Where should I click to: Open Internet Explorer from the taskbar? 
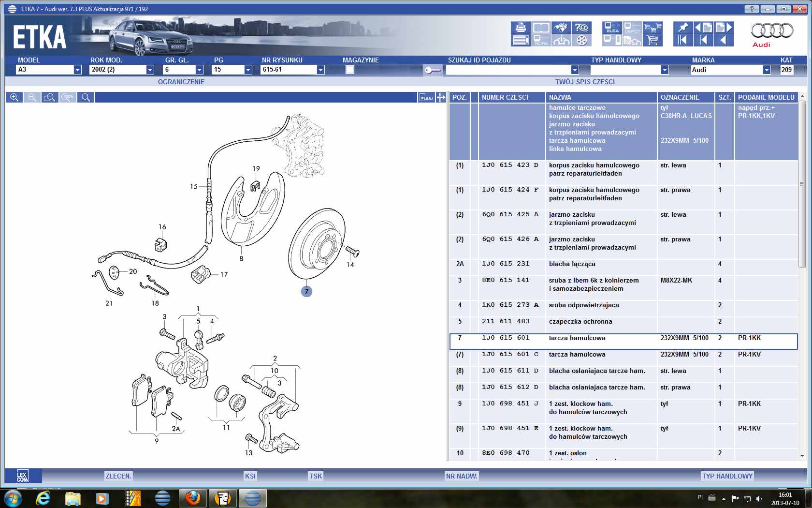pos(43,498)
